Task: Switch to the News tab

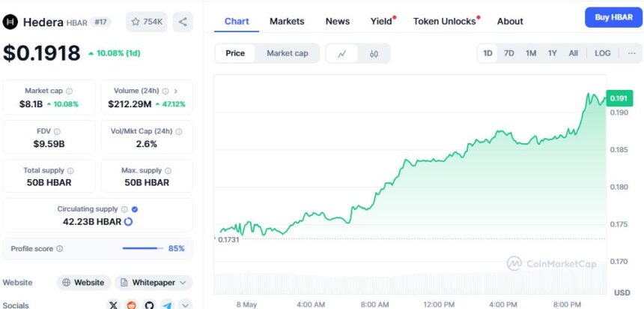Action: pyautogui.click(x=338, y=22)
